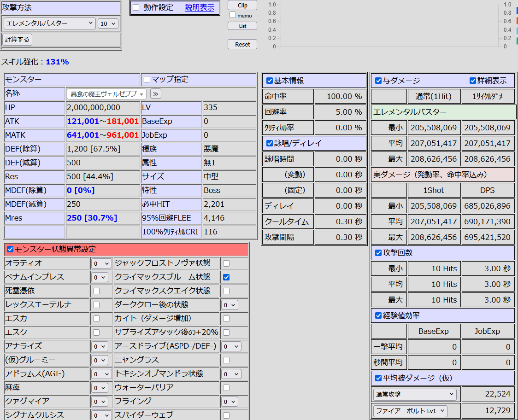
Task: Click the double-arrow button beside monster name
Action: [x=155, y=94]
